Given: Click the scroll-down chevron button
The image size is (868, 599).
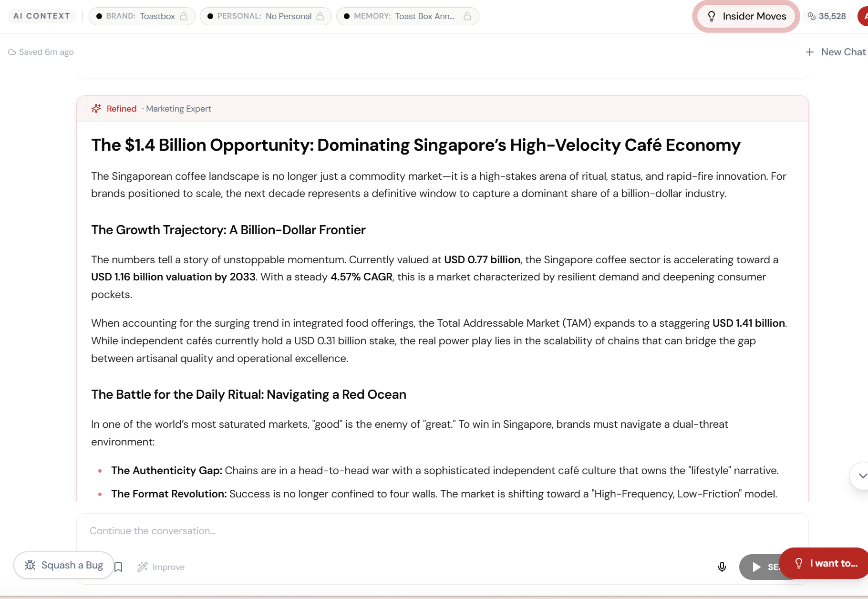Looking at the screenshot, I should pyautogui.click(x=861, y=475).
